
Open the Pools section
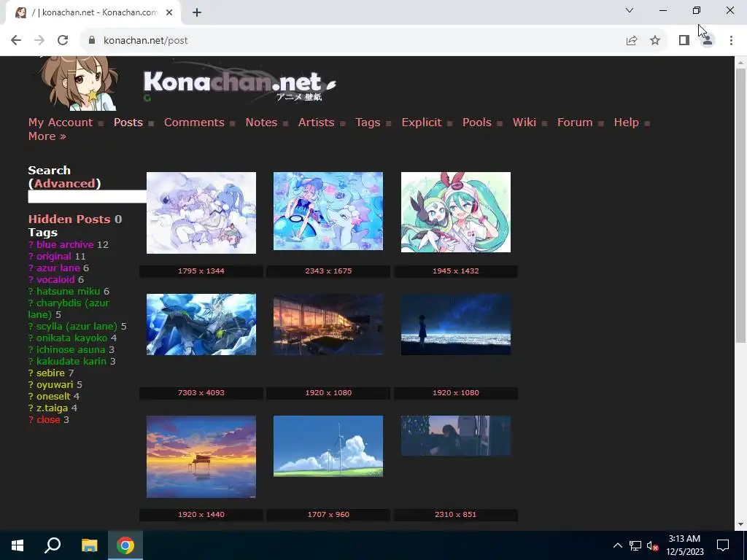coord(476,122)
